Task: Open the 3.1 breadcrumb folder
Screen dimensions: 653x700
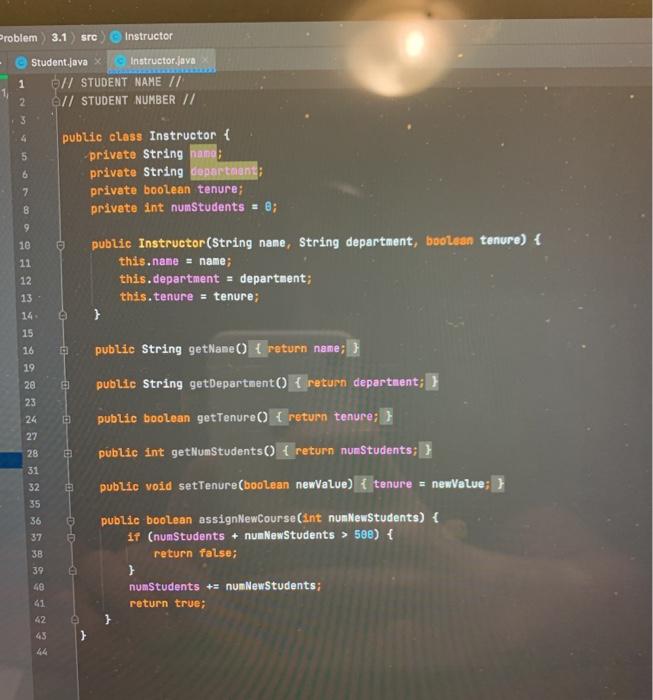Action: point(59,37)
